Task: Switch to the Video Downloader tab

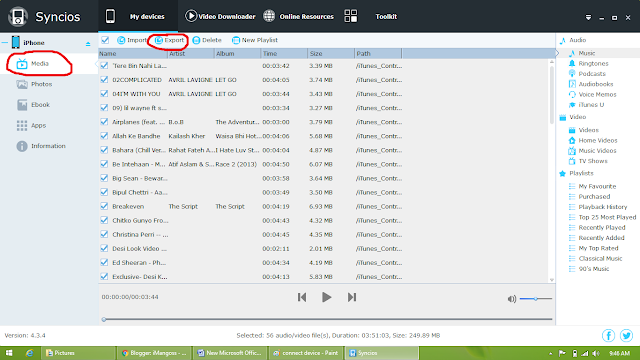Action: tap(220, 16)
